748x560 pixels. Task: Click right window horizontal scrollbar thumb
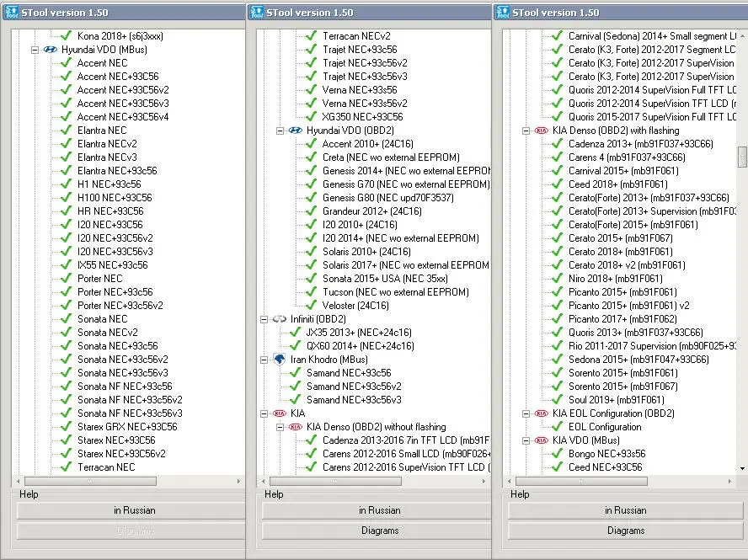[x=581, y=482]
